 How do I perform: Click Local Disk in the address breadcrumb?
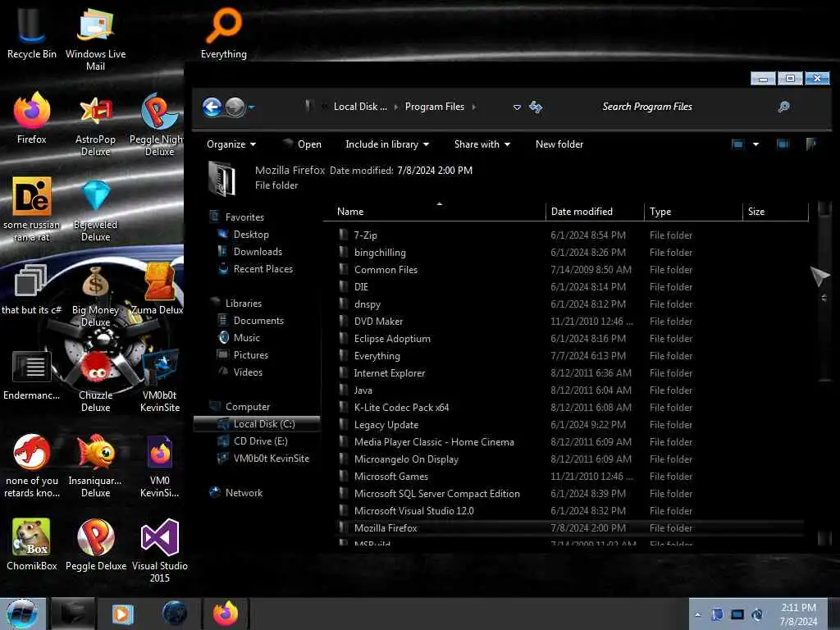click(x=360, y=107)
